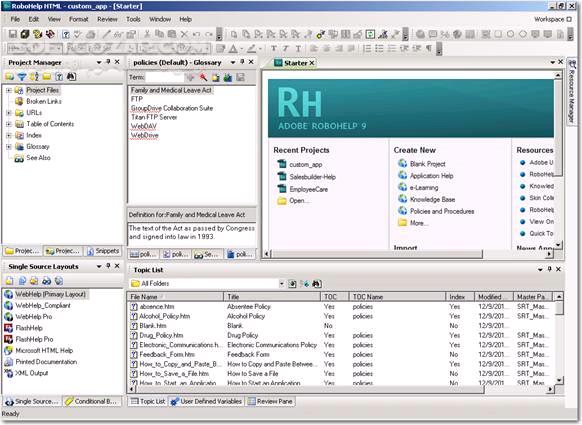Select the FlashHelp Pro layout
This screenshot has width=582, height=425.
(x=34, y=339)
